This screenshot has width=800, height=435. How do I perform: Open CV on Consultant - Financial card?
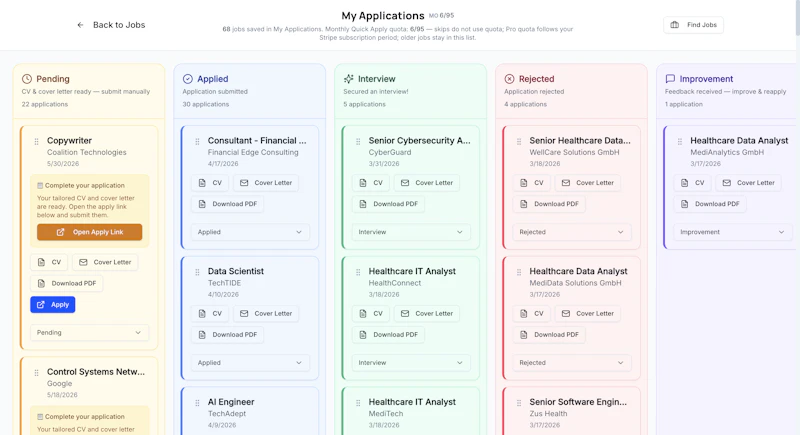tap(210, 183)
